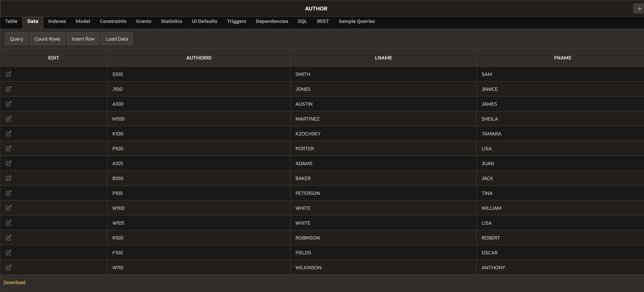The image size is (644, 292).
Task: Open the Download link
Action: (14, 282)
